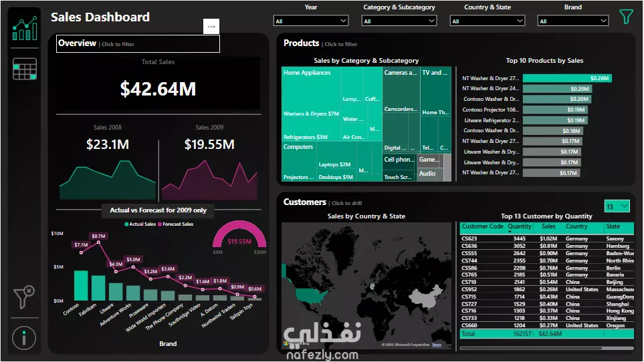Open the more options ellipsis button
644x362 pixels.
click(x=211, y=26)
